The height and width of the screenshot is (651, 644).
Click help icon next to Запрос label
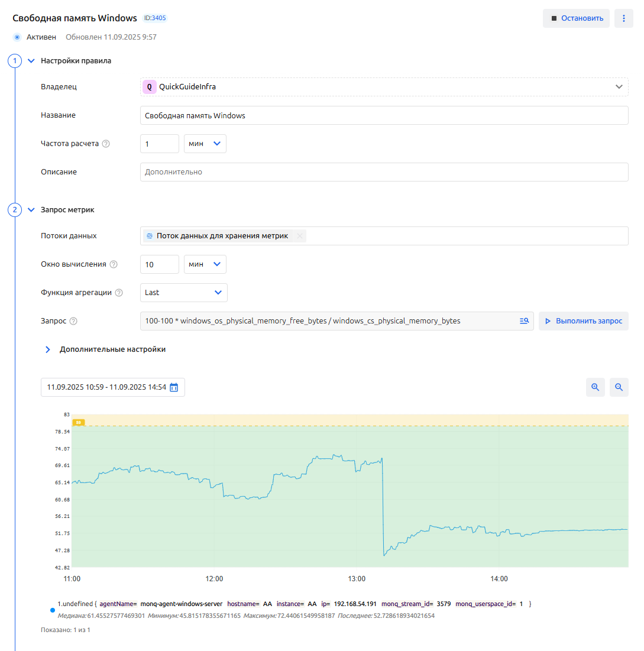[73, 321]
